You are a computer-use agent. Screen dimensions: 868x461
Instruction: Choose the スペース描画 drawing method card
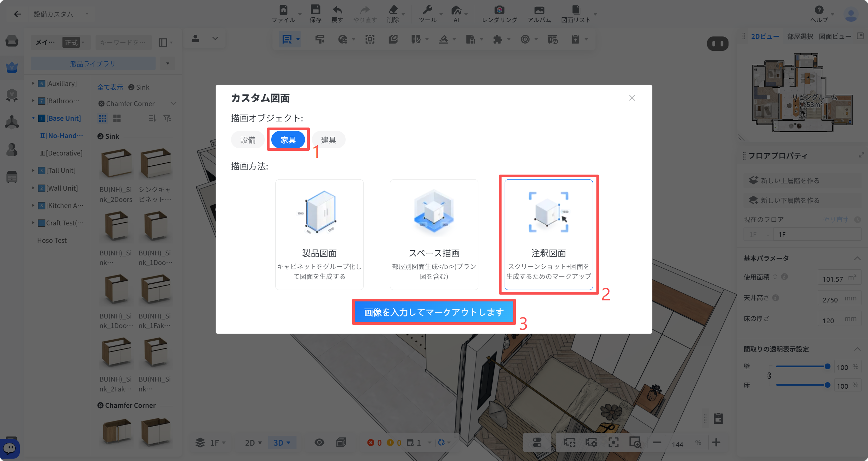coord(434,235)
